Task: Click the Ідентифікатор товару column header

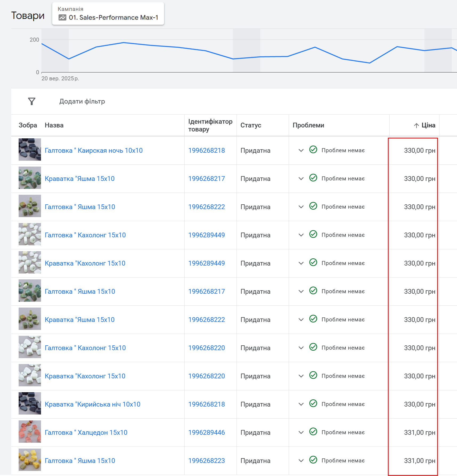Action: tap(210, 125)
